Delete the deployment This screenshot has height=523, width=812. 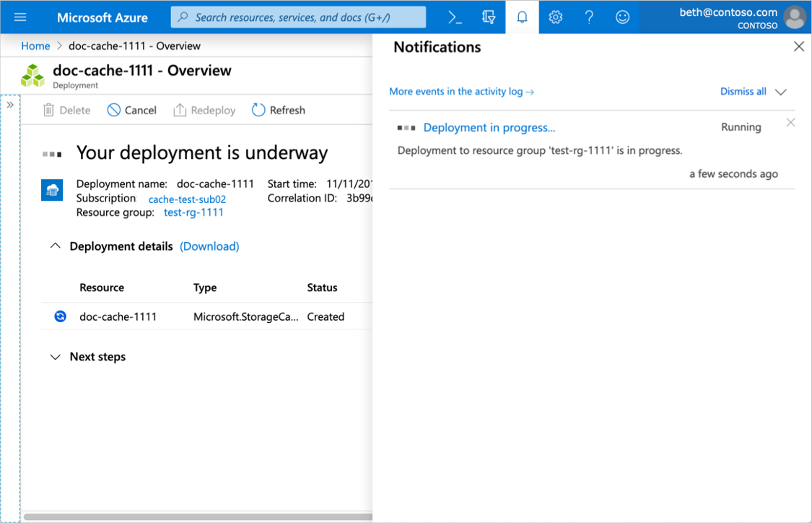pos(66,110)
